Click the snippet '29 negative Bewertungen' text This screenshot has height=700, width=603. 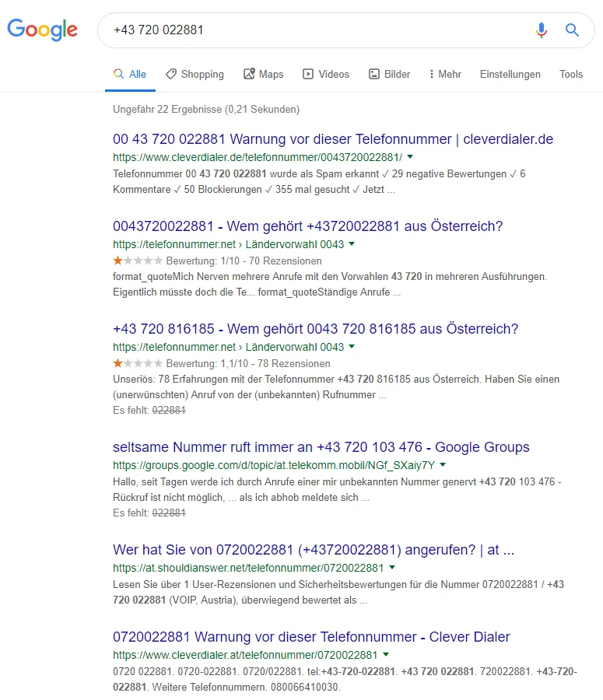coord(449,173)
